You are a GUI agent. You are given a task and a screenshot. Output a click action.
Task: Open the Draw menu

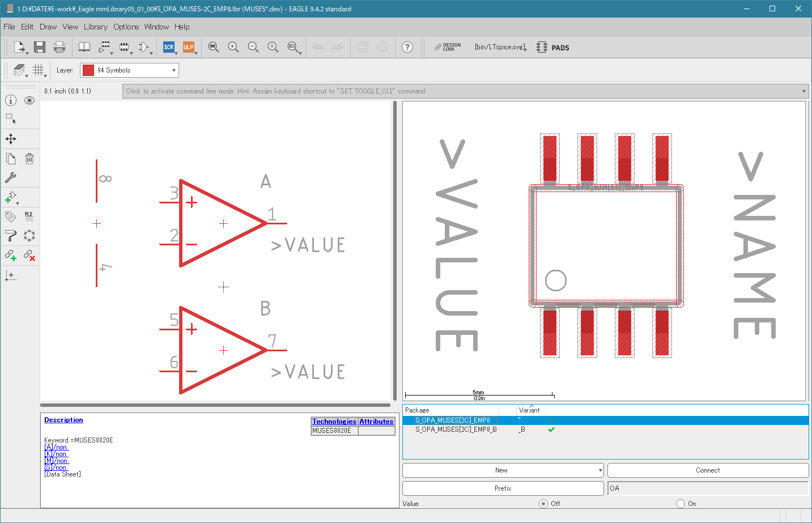pyautogui.click(x=48, y=27)
